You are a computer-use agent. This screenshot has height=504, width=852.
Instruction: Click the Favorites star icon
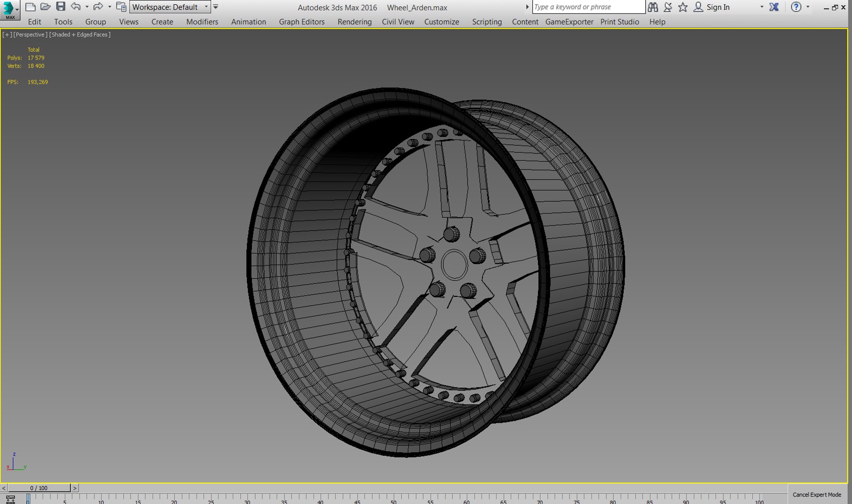click(x=683, y=7)
